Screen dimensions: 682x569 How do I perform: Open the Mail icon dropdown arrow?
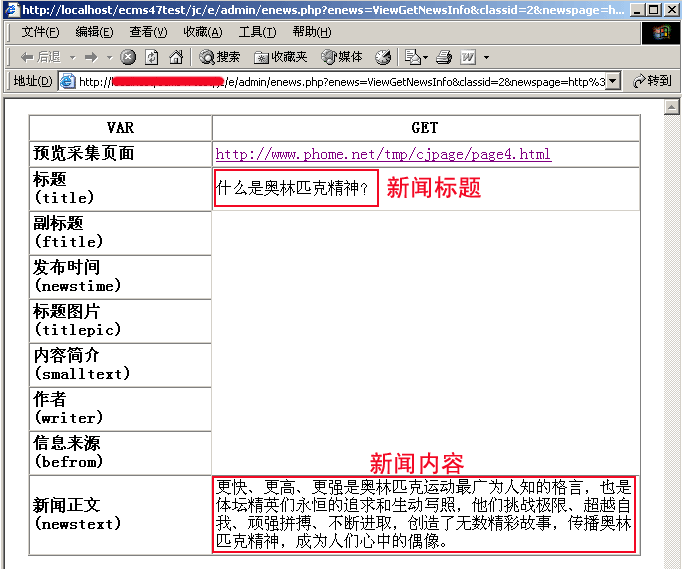click(x=427, y=57)
